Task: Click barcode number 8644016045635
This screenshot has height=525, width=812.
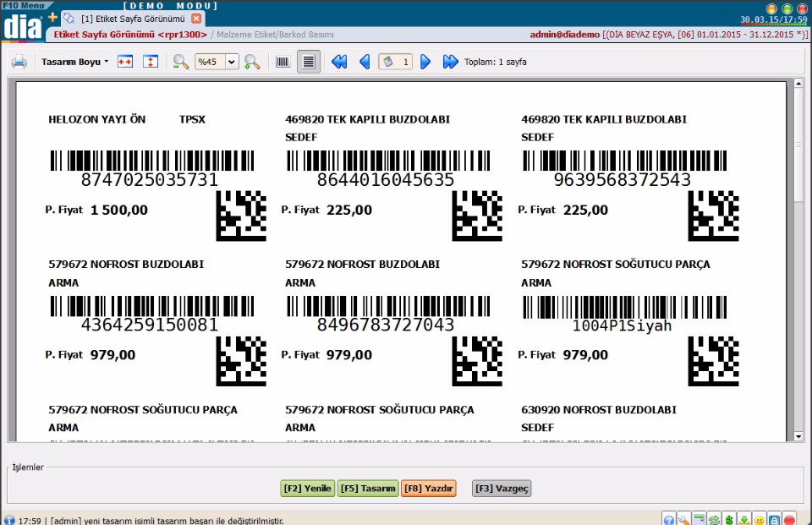Action: tap(386, 180)
